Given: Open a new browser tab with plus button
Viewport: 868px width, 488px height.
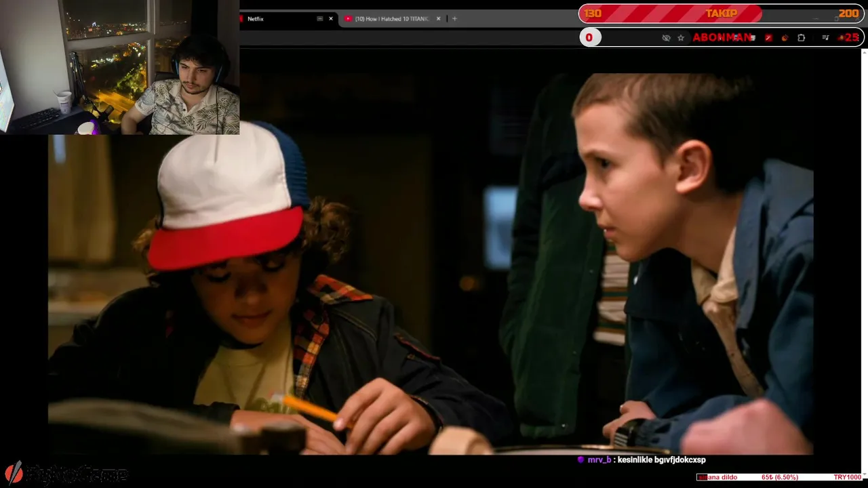Looking at the screenshot, I should coord(454,19).
